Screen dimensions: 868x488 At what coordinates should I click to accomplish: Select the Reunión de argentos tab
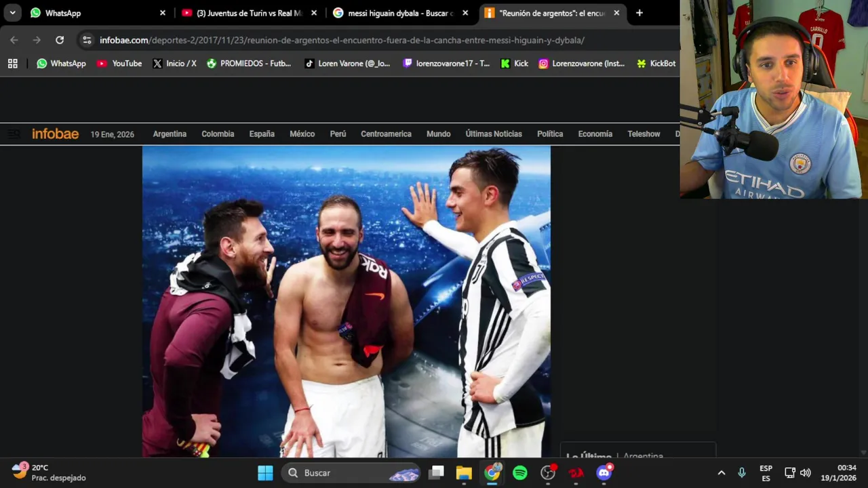(552, 13)
